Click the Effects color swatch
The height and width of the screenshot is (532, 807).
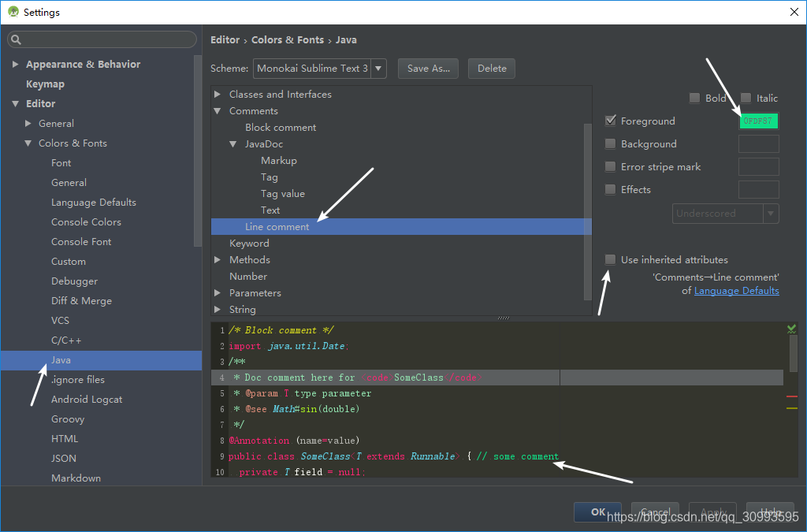point(759,189)
